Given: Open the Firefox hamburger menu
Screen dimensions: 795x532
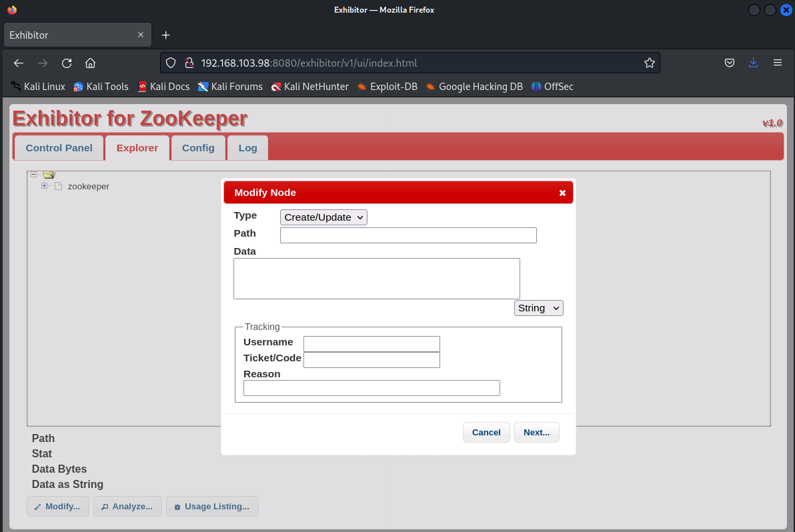Looking at the screenshot, I should point(777,63).
